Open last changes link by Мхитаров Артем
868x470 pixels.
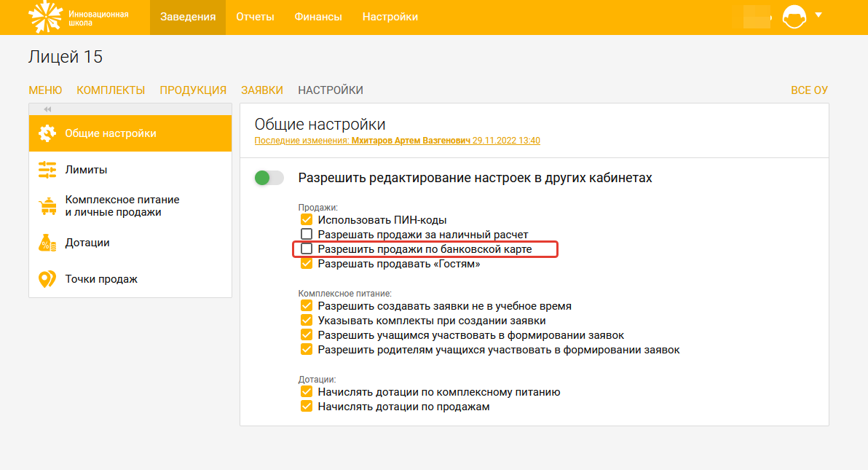point(397,141)
